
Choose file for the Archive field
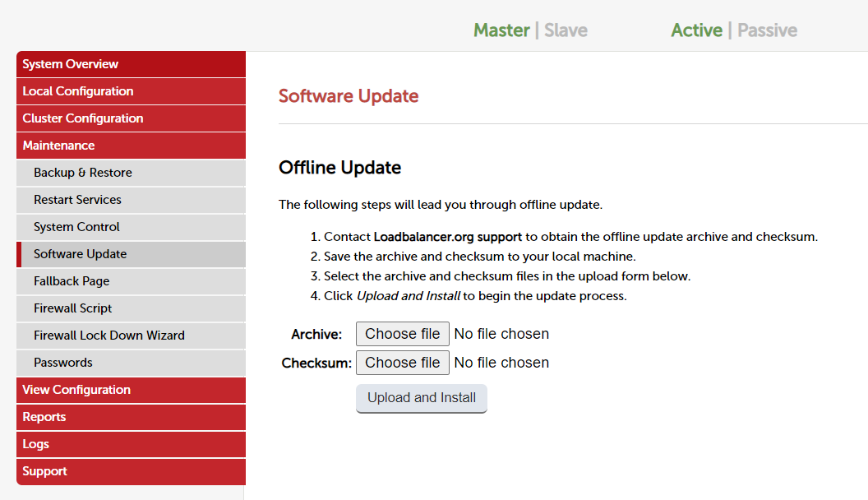(403, 334)
